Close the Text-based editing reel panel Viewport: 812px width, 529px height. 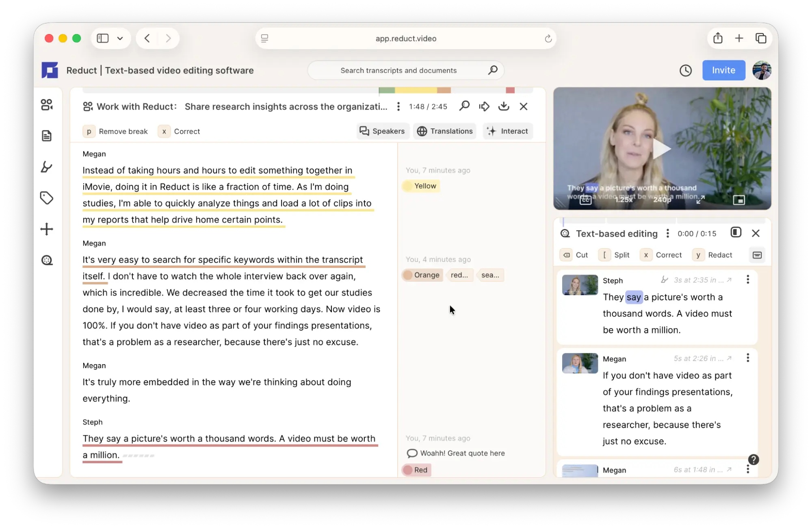coord(756,233)
